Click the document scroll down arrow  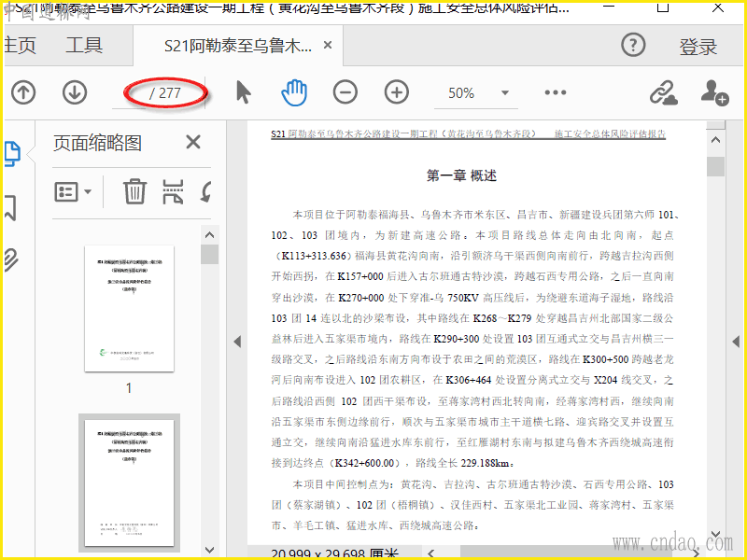(x=715, y=534)
